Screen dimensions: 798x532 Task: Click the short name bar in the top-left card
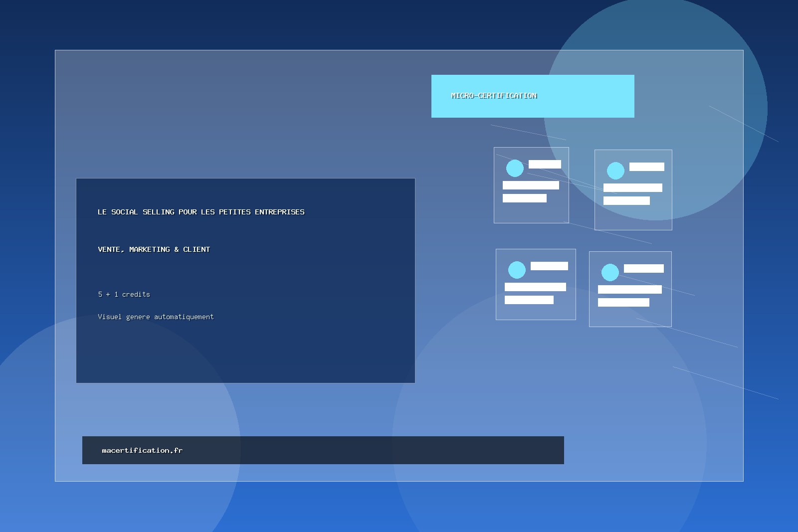(x=545, y=164)
